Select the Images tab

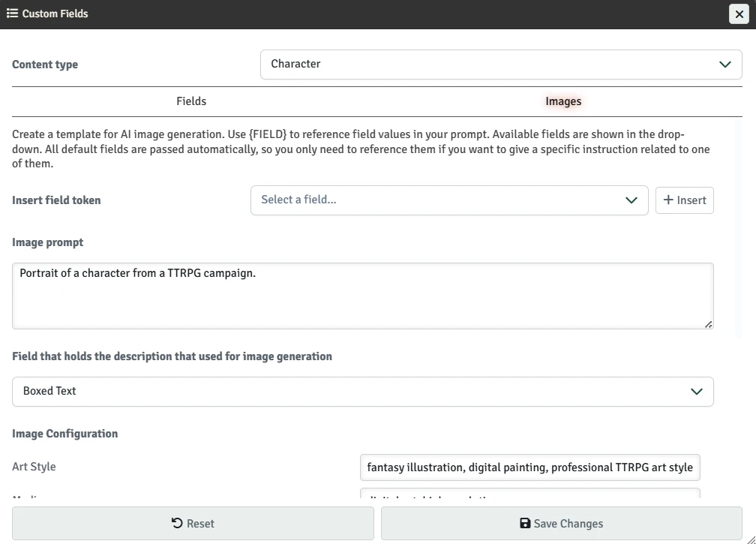click(x=563, y=101)
